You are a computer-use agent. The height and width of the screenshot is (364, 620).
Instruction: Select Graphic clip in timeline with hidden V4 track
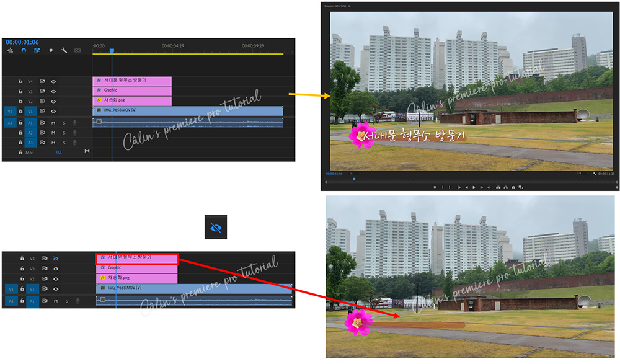[137, 269]
